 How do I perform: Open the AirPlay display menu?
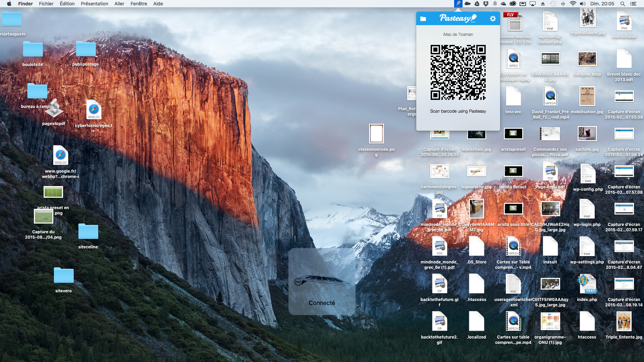click(533, 4)
